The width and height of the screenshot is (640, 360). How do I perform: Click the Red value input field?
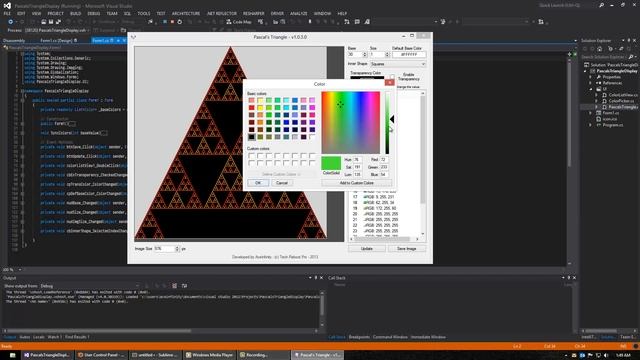[x=384, y=160]
